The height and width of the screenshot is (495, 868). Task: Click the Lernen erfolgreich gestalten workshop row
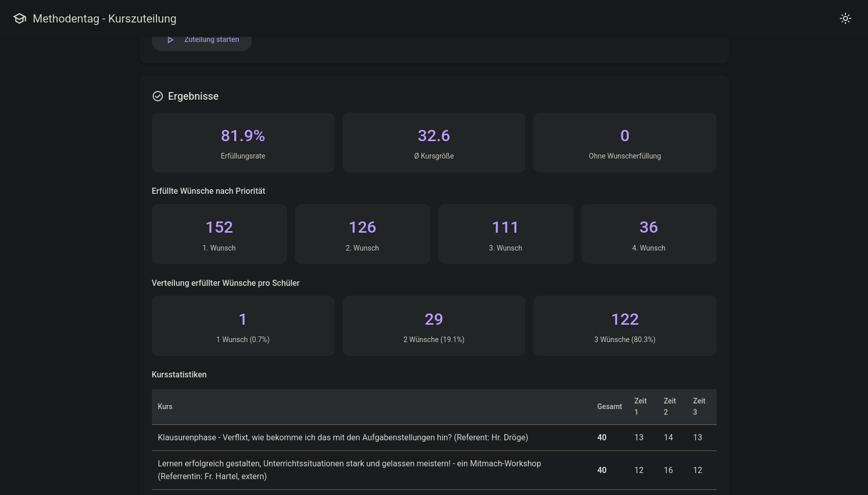tap(349, 470)
